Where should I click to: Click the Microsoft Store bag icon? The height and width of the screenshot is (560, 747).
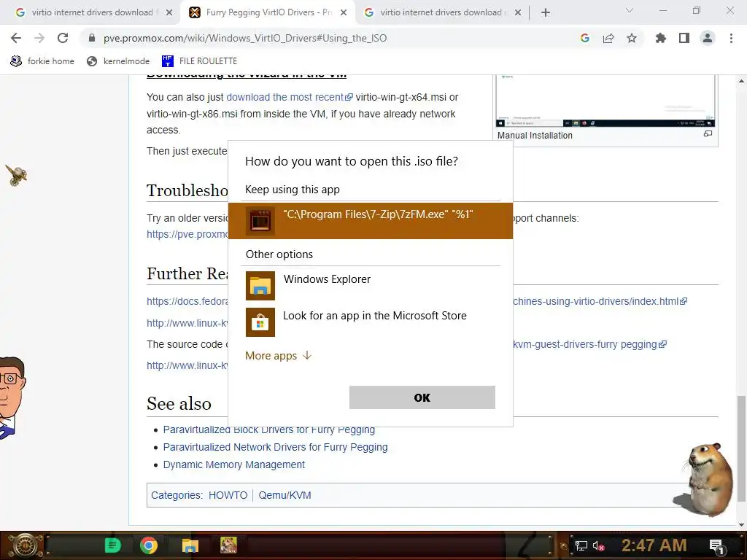[x=260, y=322]
